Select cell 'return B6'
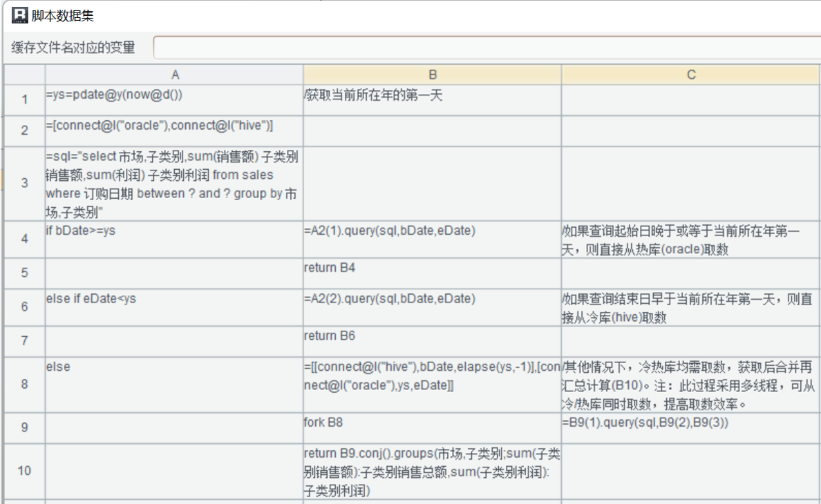Viewport: 821px width, 504px height. 432,341
